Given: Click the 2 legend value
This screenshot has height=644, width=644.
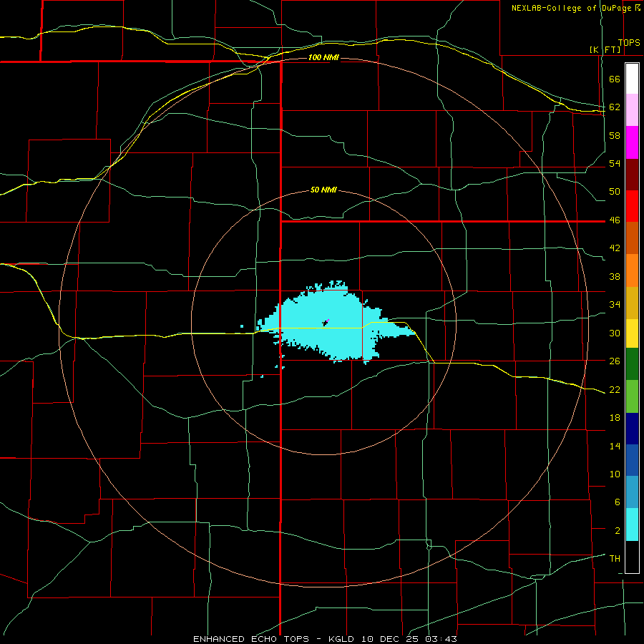Looking at the screenshot, I should point(618,531).
